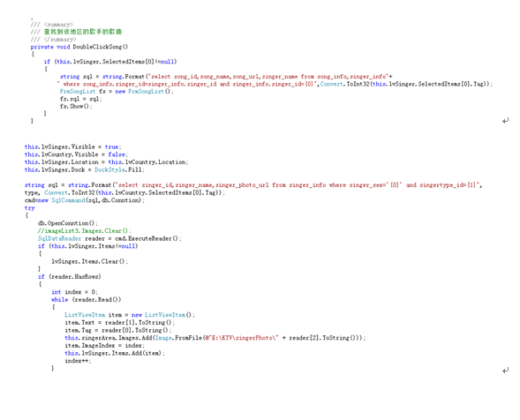520x420 pixels.
Task: Click the 'if (reader.HasRows)' line
Action: (x=70, y=277)
